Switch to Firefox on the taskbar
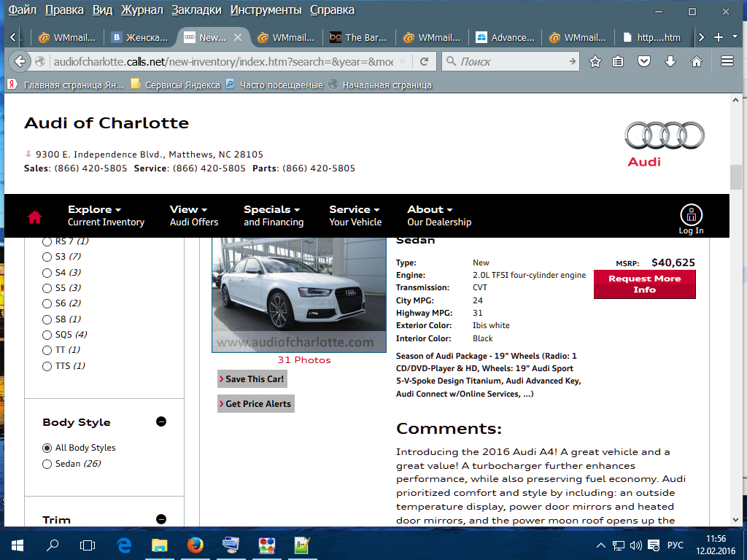The width and height of the screenshot is (747, 560). coord(195,545)
